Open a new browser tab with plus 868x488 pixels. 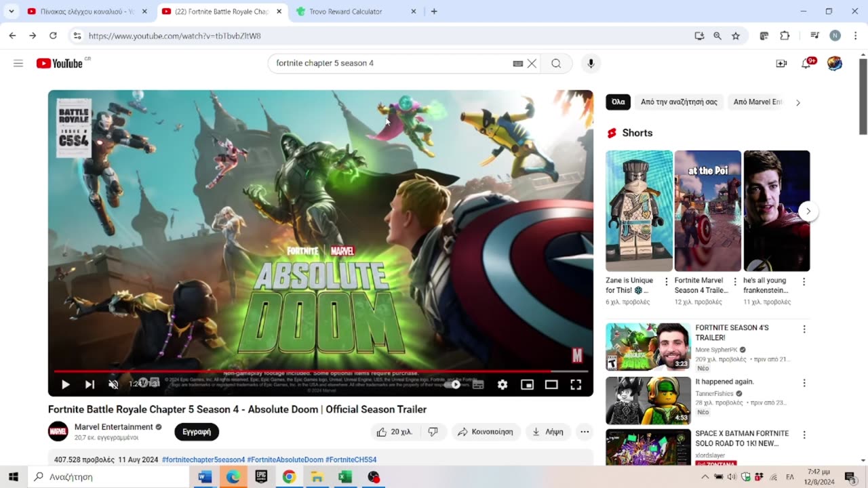click(434, 12)
